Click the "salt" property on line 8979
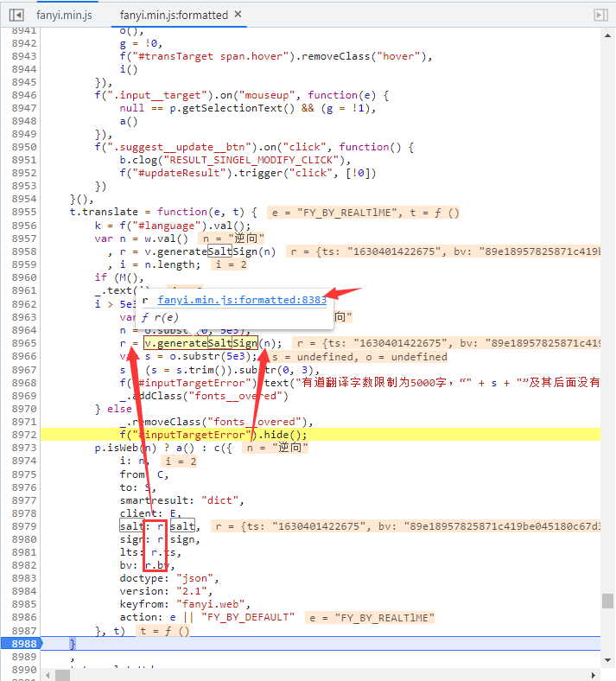Screen dimensions: 616x681 [131, 526]
